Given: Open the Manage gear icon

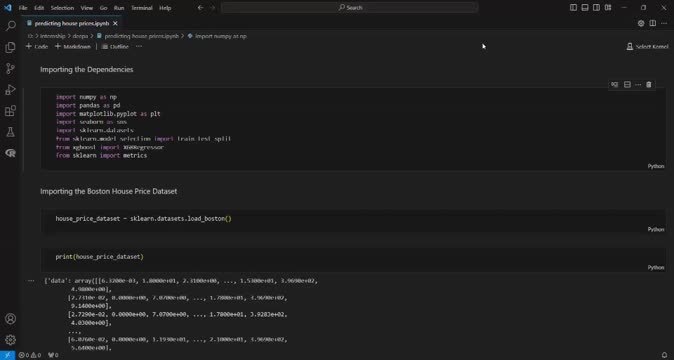Looking at the screenshot, I should [10, 340].
